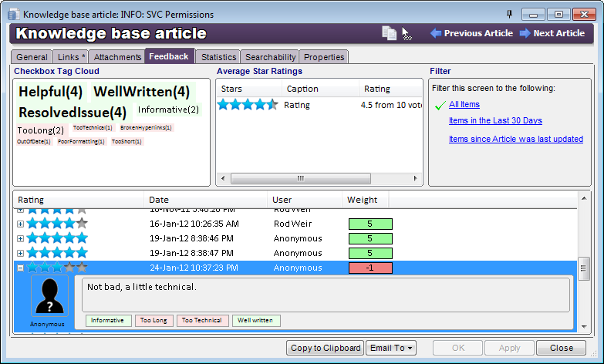This screenshot has height=364, width=604.
Task: Click the five-star rating dated 19-Jan-12 8:38:46 PM
Action: coord(57,238)
